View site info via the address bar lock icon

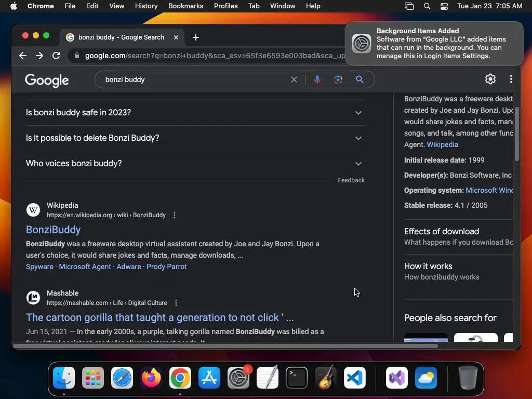tap(77, 56)
